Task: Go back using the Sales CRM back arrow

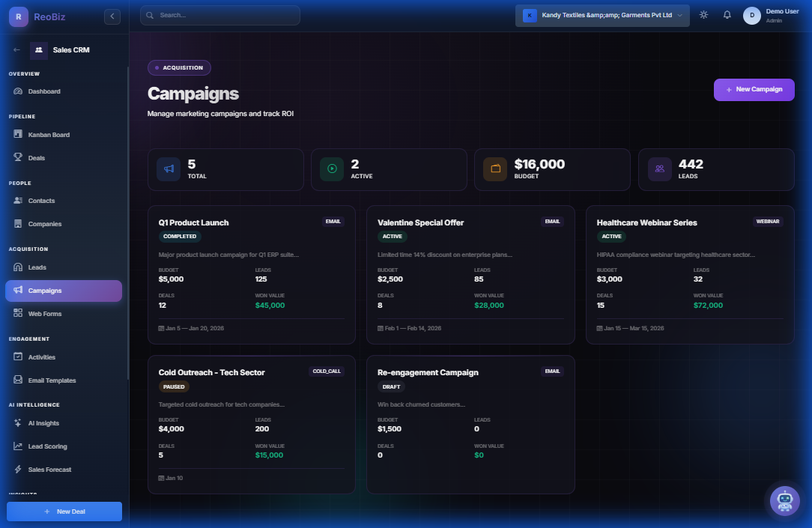Action: 16,49
